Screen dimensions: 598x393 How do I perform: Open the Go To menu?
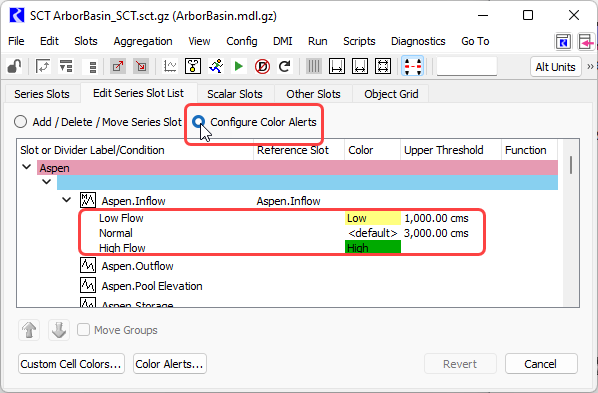(475, 41)
